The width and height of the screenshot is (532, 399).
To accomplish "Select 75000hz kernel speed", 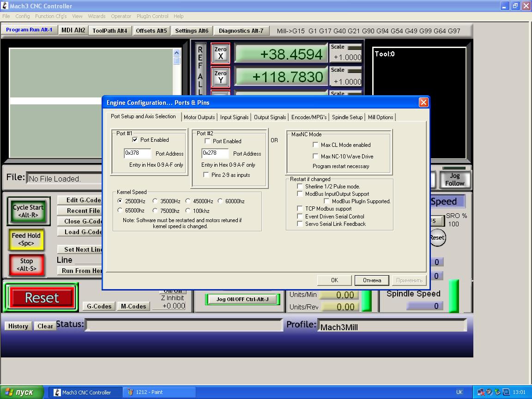I will 155,211.
